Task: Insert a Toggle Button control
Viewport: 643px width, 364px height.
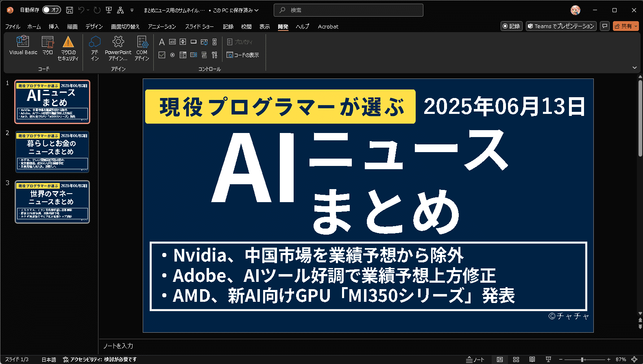Action: (x=204, y=55)
